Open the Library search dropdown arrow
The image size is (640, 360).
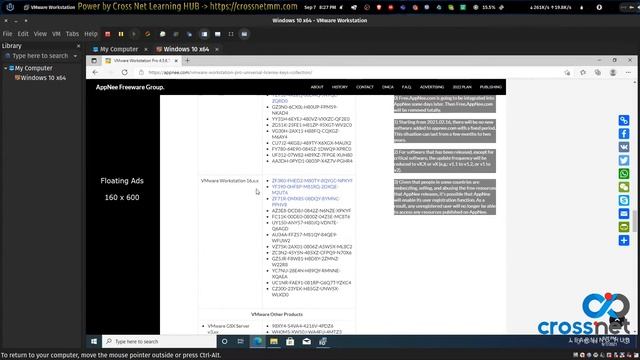click(76, 56)
